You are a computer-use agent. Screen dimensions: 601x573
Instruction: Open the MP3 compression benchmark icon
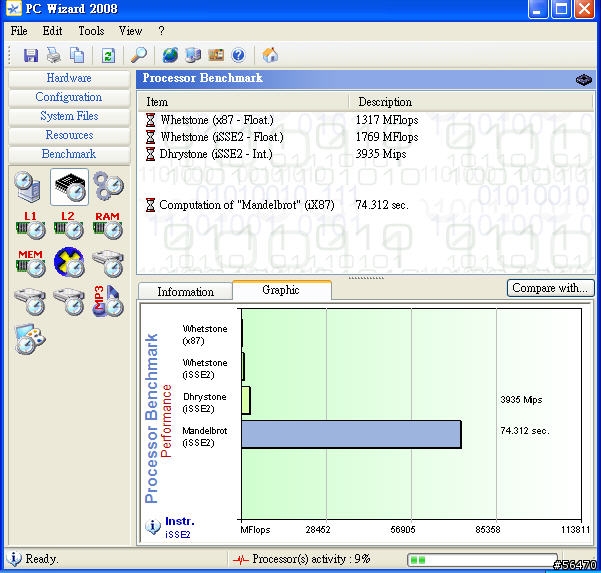click(108, 301)
